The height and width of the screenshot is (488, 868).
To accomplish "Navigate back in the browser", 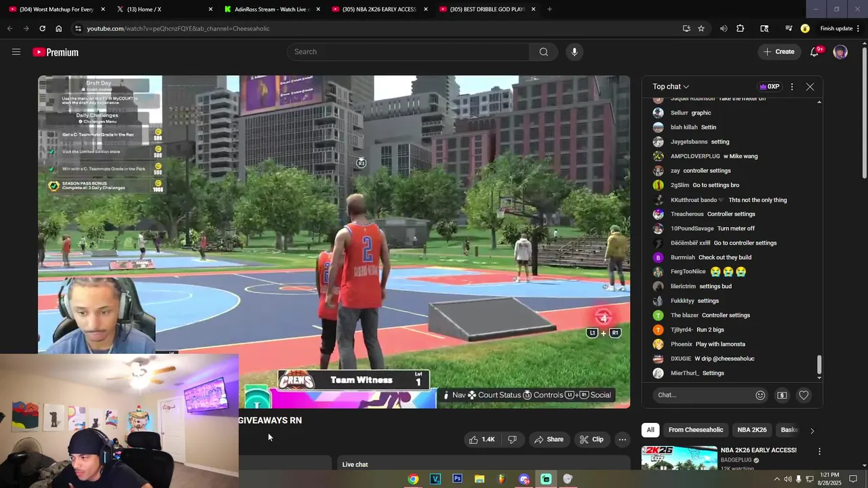I will pyautogui.click(x=9, y=28).
